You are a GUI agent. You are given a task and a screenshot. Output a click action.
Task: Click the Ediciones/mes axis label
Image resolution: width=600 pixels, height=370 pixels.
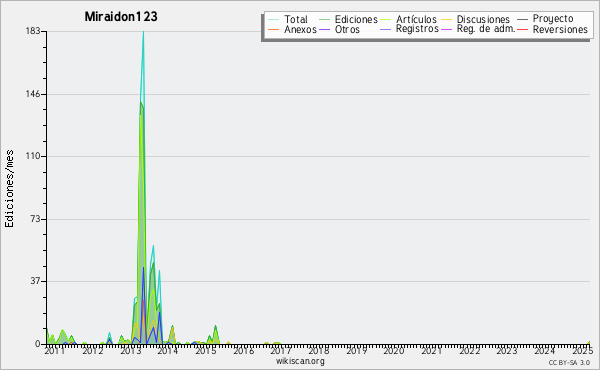point(9,189)
